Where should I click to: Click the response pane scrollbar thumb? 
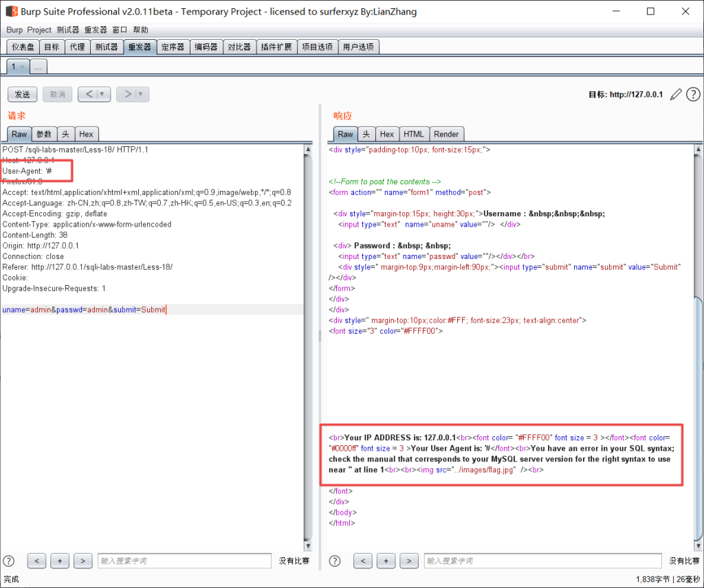698,417
